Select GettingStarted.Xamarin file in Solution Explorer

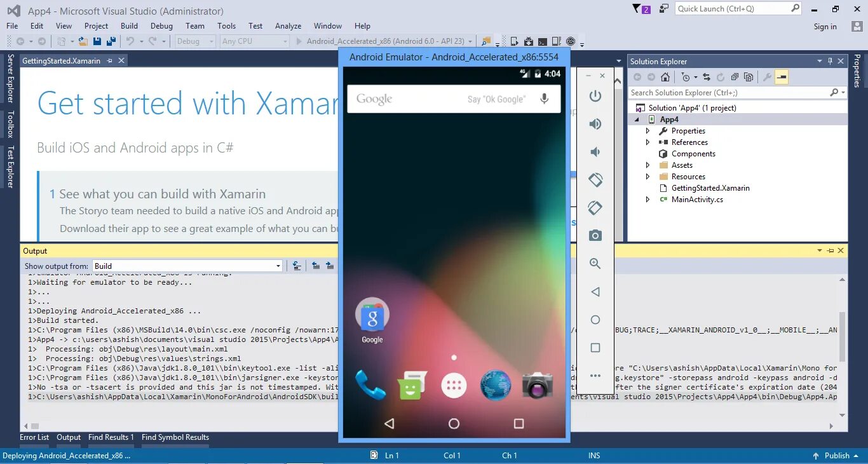coord(710,188)
